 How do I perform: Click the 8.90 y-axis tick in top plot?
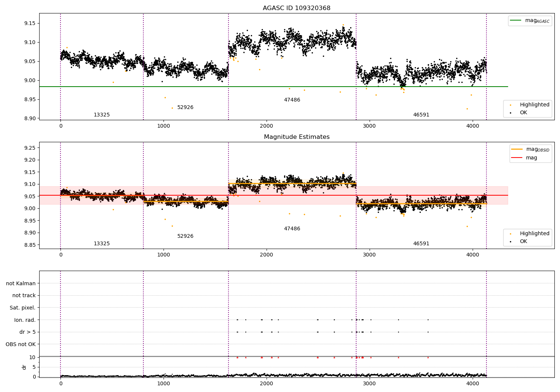29,118
